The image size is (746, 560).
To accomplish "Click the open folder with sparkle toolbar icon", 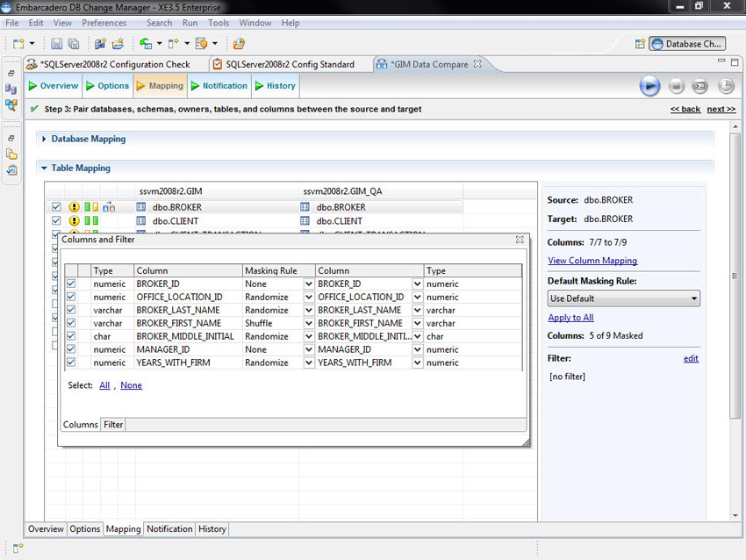I will coord(118,44).
